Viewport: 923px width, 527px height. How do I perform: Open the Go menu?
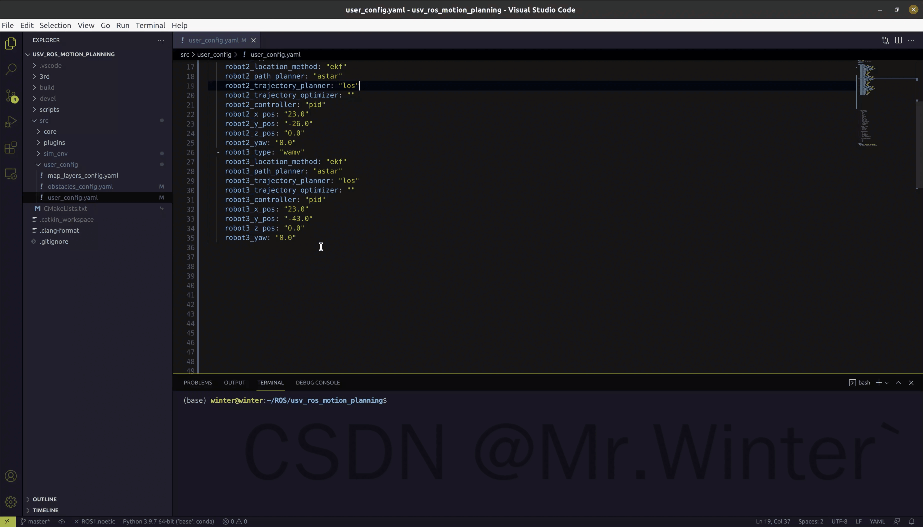tap(105, 25)
